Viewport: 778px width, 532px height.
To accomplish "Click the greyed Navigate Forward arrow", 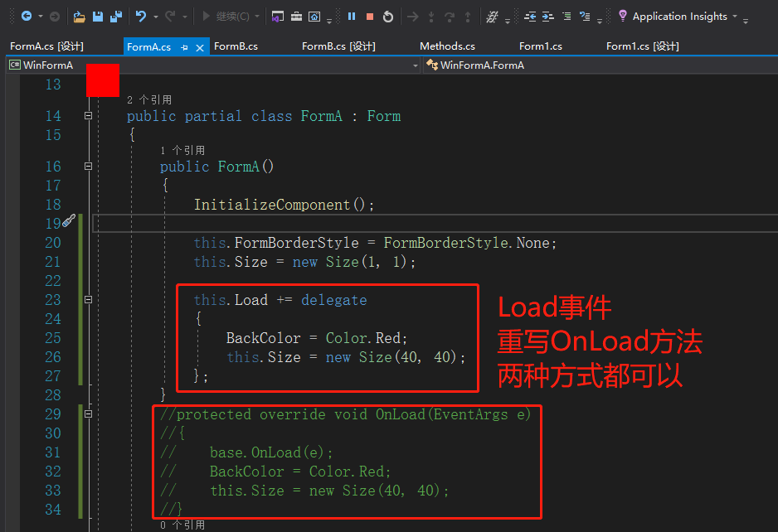I will pos(55,17).
